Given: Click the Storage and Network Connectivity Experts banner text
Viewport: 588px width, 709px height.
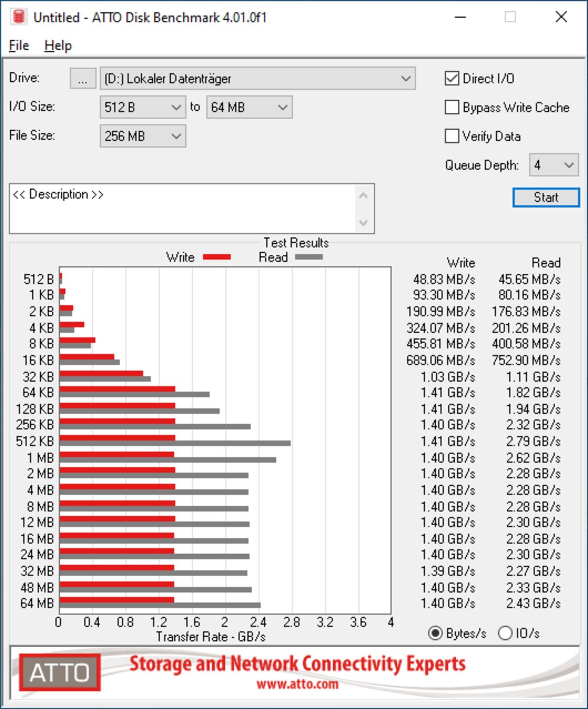Looking at the screenshot, I should point(297,664).
